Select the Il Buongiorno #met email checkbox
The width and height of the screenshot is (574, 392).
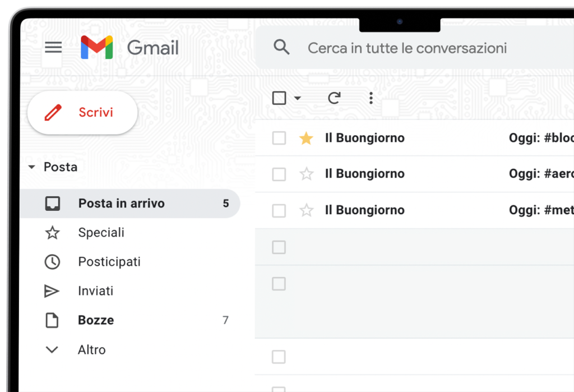click(279, 211)
